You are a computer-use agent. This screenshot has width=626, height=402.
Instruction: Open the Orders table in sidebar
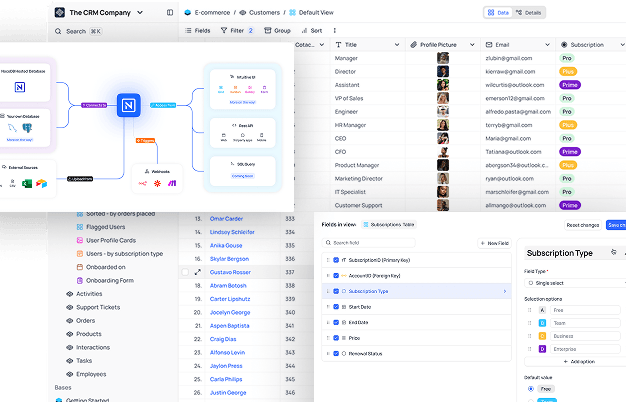(x=85, y=321)
